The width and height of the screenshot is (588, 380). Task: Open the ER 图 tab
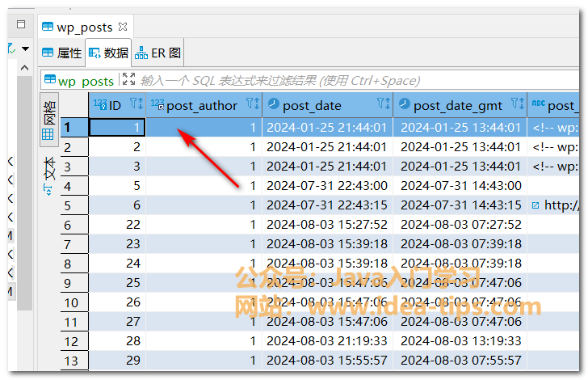click(157, 53)
